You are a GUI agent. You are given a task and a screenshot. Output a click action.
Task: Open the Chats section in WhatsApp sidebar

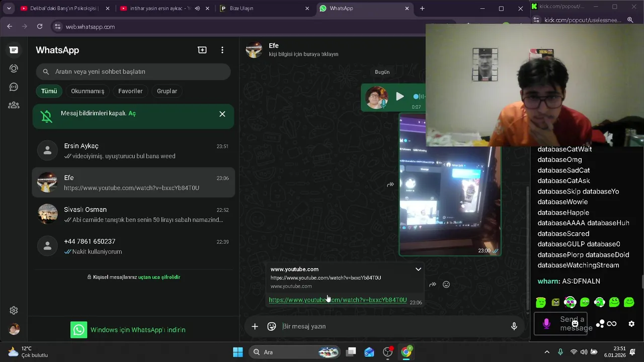(x=14, y=50)
